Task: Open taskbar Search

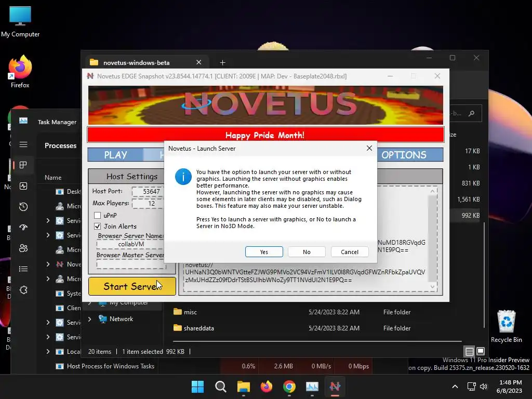Action: pos(220,387)
